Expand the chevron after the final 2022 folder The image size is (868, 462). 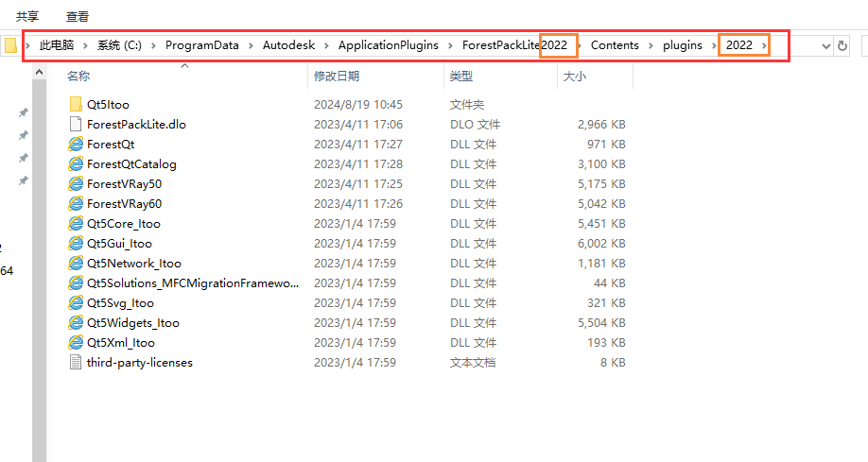point(763,45)
